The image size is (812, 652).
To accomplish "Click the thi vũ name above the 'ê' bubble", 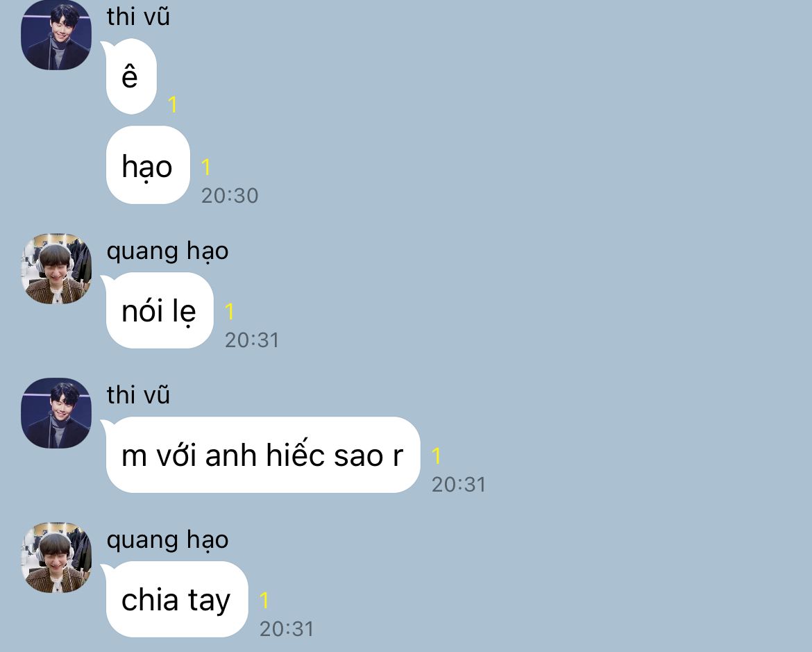I will pos(138,17).
